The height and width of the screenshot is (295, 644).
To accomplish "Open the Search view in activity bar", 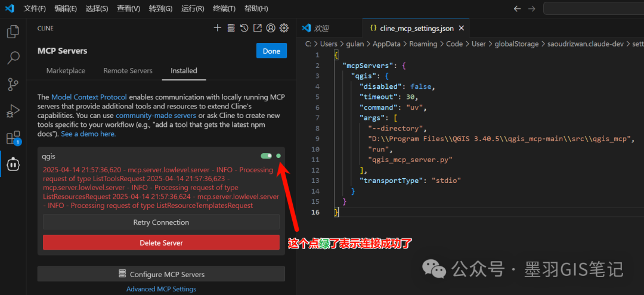I will (13, 58).
